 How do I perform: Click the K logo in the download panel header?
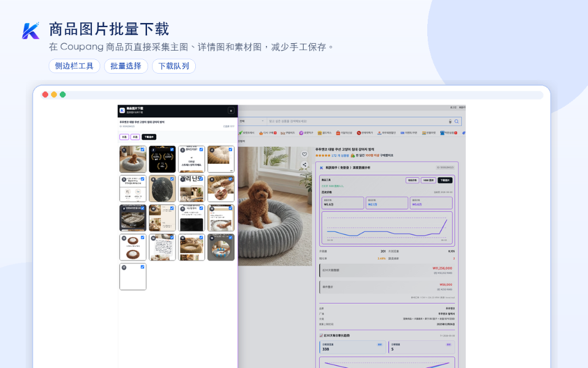coord(122,110)
